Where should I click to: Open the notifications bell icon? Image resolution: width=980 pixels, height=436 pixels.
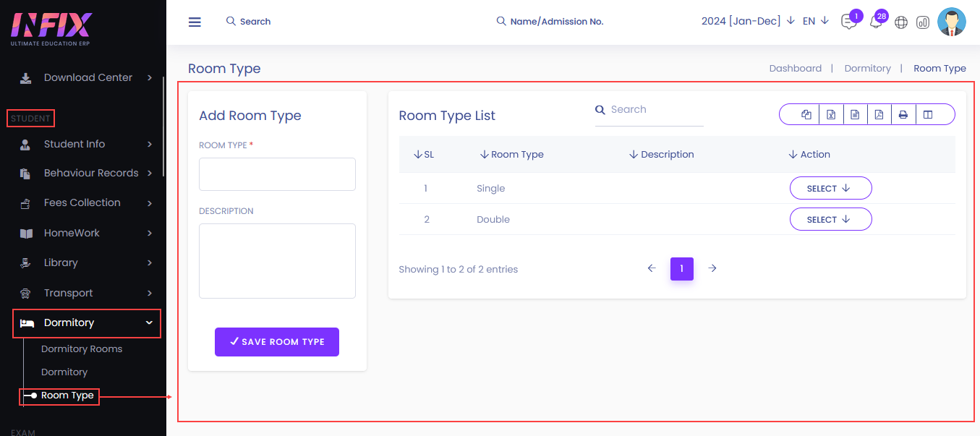tap(875, 22)
